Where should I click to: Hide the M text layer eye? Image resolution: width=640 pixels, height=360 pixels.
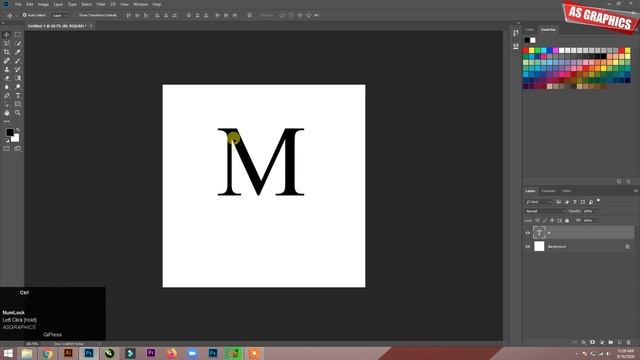tap(527, 233)
